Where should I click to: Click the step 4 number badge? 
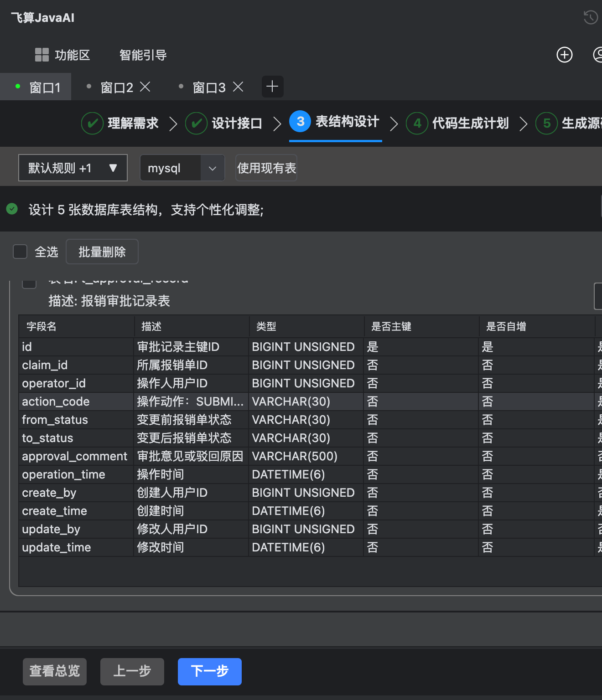417,123
